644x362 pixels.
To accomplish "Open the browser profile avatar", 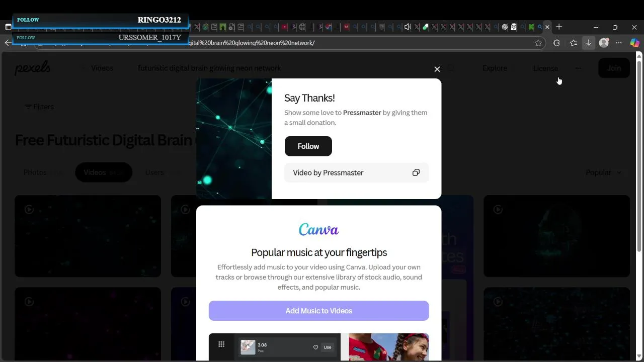I will click(604, 43).
